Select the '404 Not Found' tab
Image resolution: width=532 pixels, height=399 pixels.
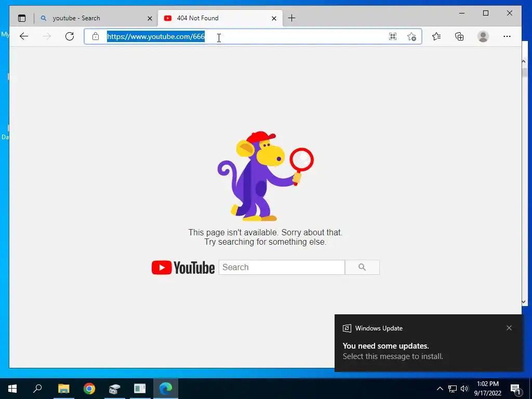[x=220, y=18]
